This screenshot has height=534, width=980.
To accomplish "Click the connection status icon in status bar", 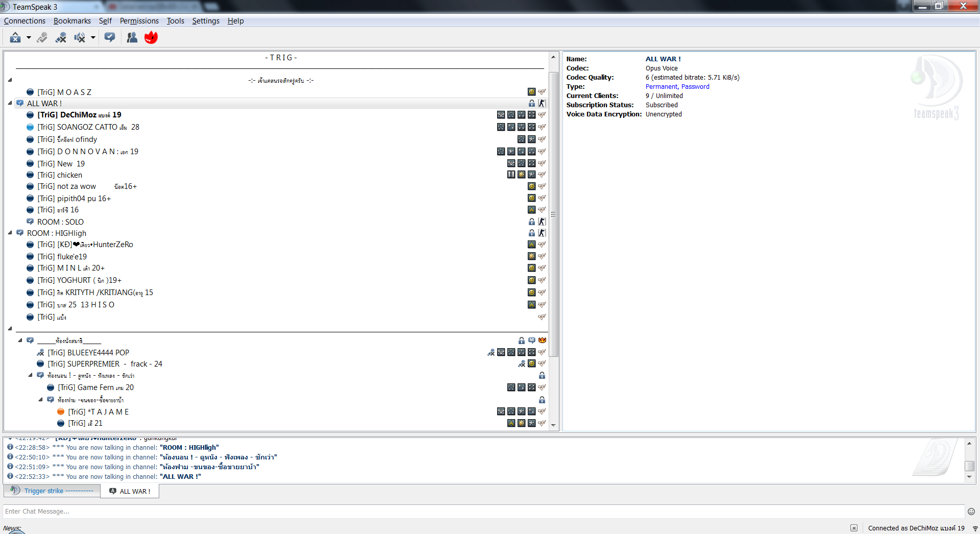I will (x=975, y=528).
